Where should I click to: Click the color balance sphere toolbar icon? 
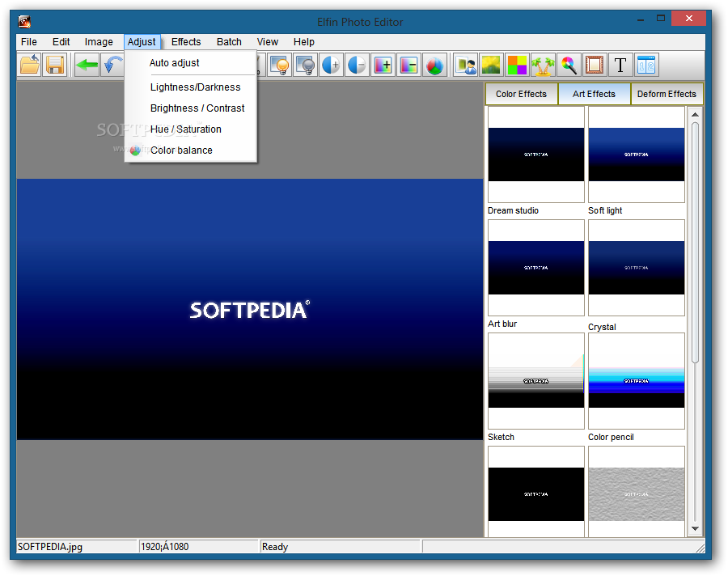434,65
